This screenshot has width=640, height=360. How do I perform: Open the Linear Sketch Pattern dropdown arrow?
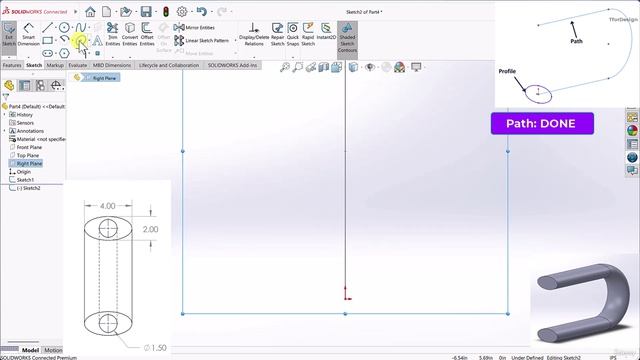click(x=236, y=40)
